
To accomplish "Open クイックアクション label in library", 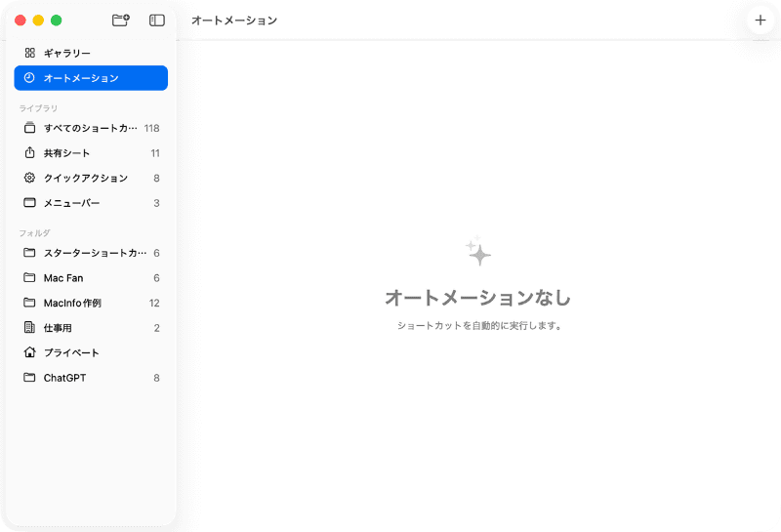I will 86,178.
